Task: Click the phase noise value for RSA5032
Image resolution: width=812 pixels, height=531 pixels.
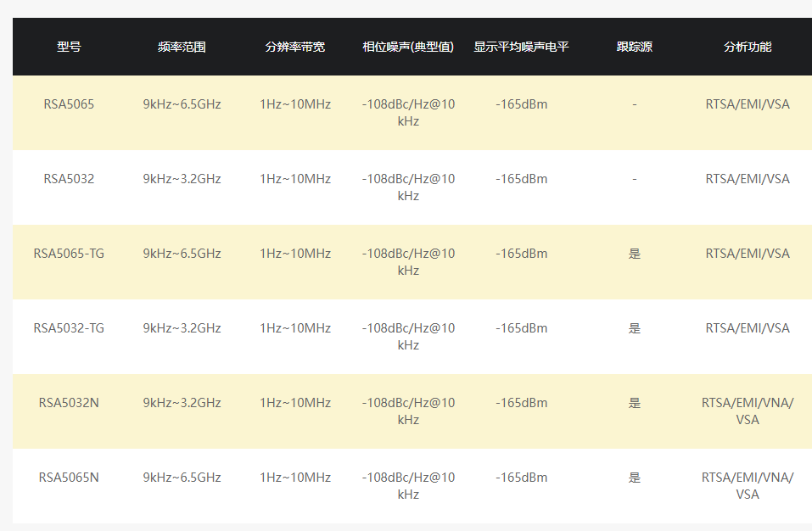Action: pyautogui.click(x=408, y=187)
